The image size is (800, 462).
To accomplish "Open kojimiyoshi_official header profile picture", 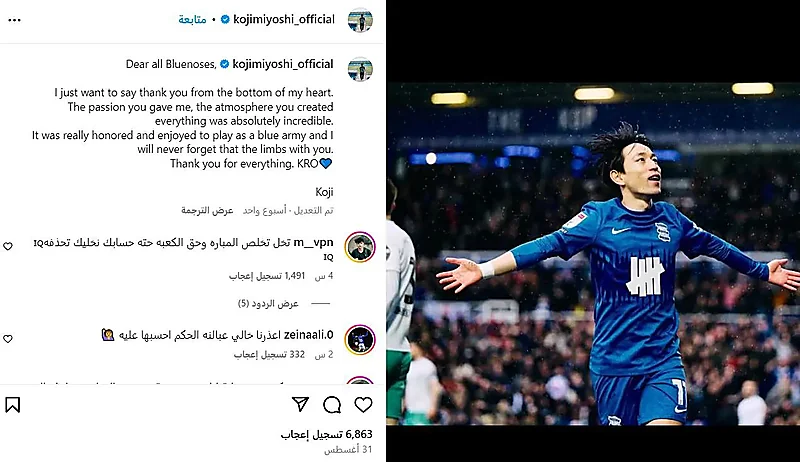I will point(360,20).
